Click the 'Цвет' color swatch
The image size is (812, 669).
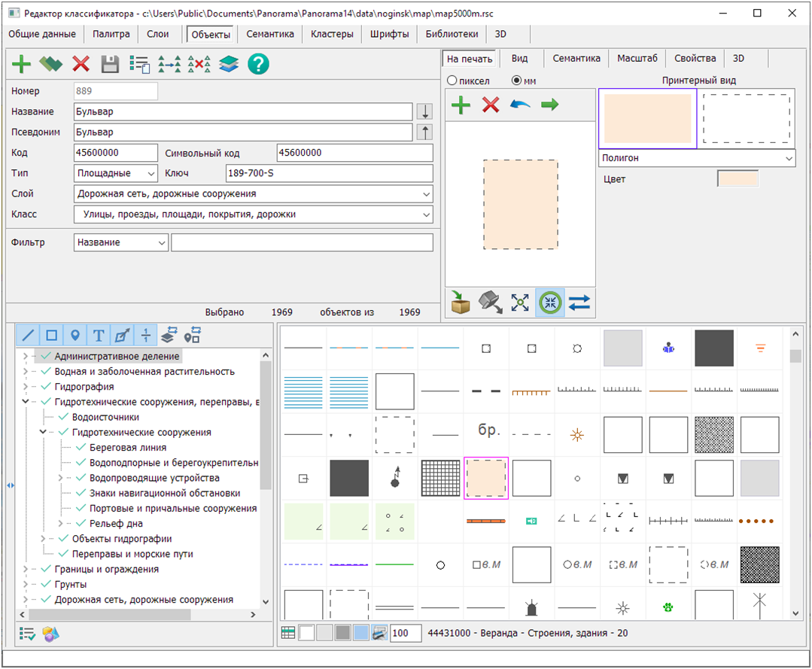click(737, 178)
